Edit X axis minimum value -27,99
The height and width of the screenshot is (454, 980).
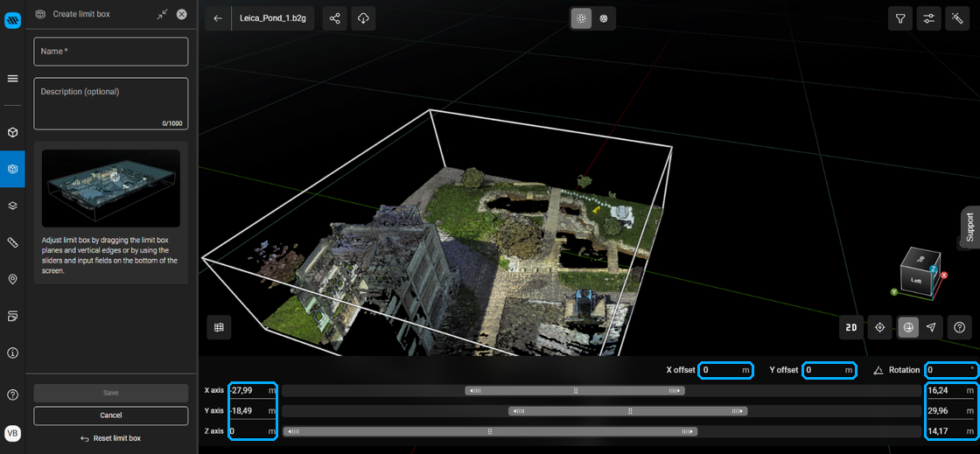click(x=253, y=390)
